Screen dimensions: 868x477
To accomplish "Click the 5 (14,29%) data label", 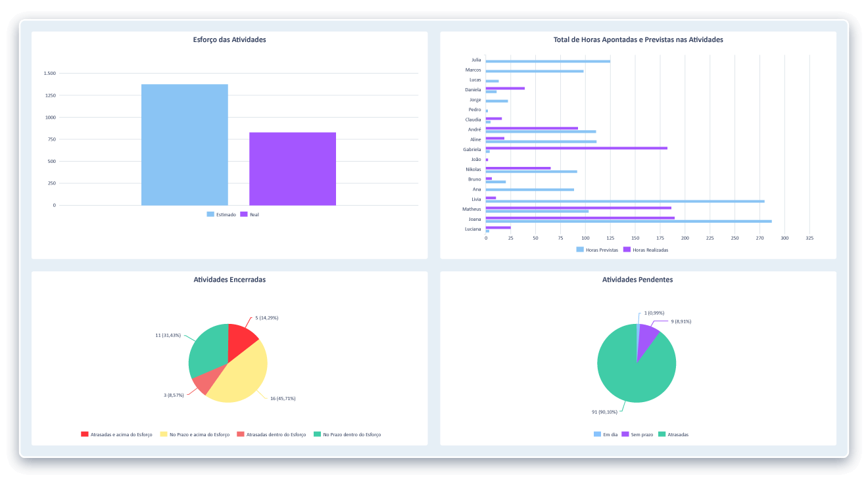I will point(266,318).
